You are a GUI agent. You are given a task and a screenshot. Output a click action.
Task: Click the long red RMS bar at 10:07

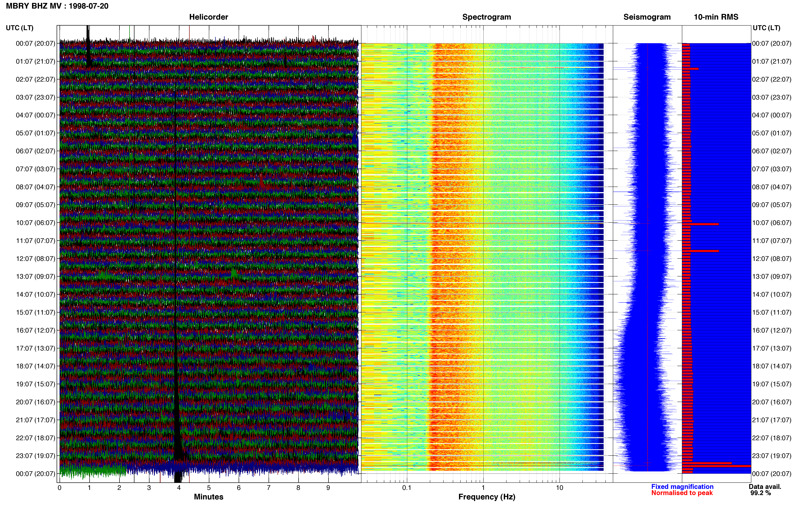(700, 224)
